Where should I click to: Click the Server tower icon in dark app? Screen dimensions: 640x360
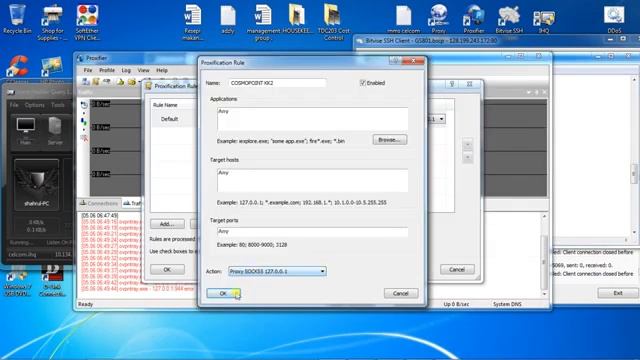pyautogui.click(x=55, y=131)
